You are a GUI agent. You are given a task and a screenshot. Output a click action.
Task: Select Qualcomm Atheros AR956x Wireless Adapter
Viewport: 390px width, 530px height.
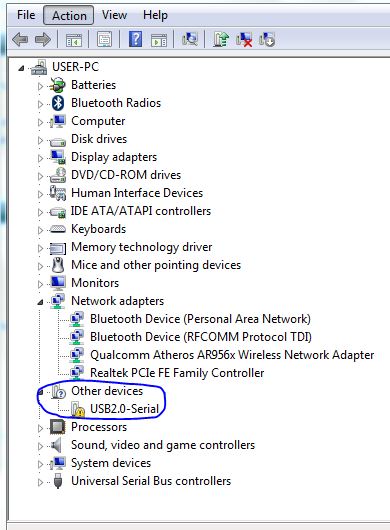(x=232, y=355)
